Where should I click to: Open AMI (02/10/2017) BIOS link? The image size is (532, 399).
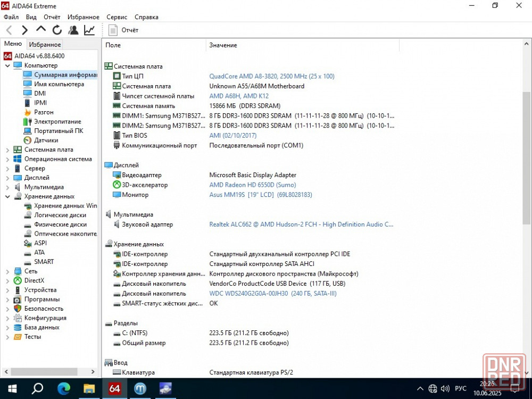click(x=233, y=135)
